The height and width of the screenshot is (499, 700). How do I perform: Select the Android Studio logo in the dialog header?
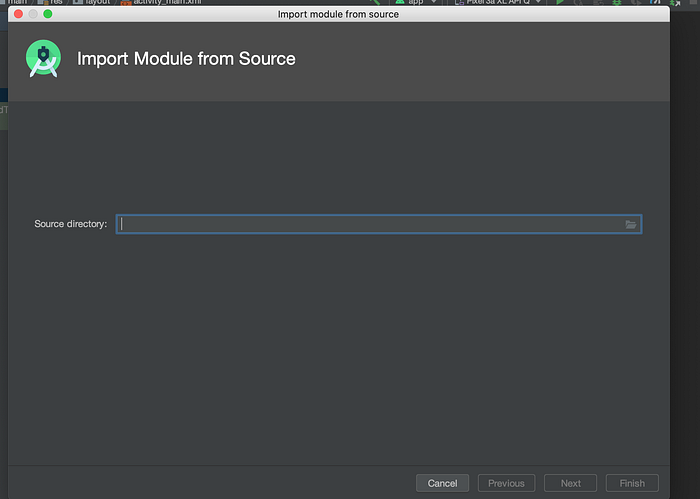point(43,58)
